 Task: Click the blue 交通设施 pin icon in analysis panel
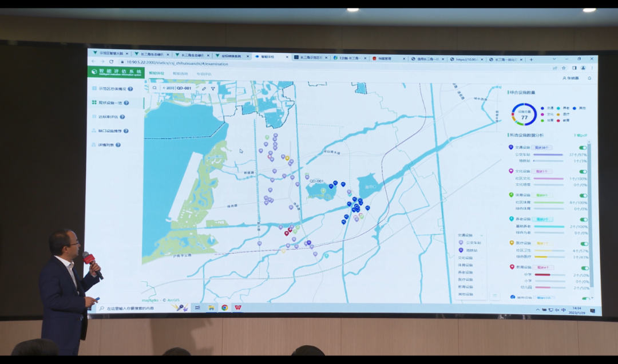pos(511,147)
